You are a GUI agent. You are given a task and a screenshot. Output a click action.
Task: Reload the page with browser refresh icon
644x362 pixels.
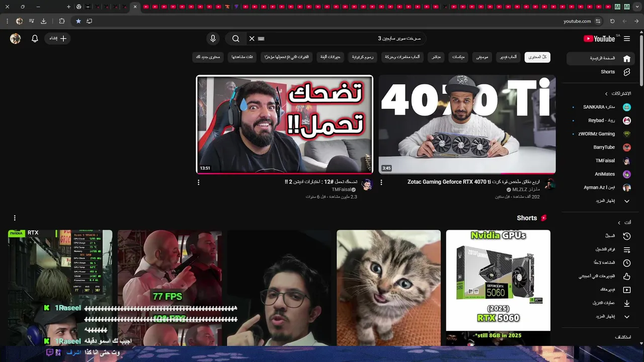click(612, 21)
